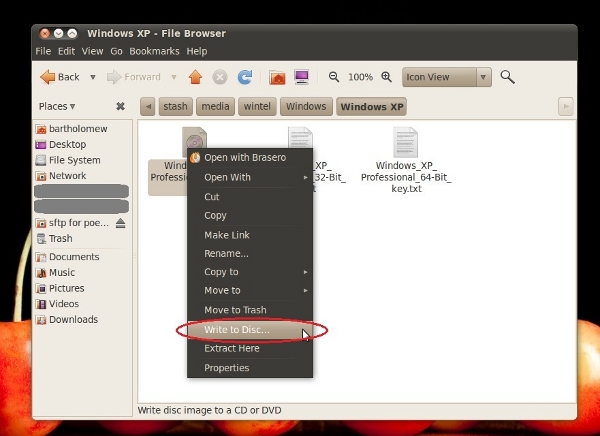Close the Places side pane

pyautogui.click(x=121, y=106)
